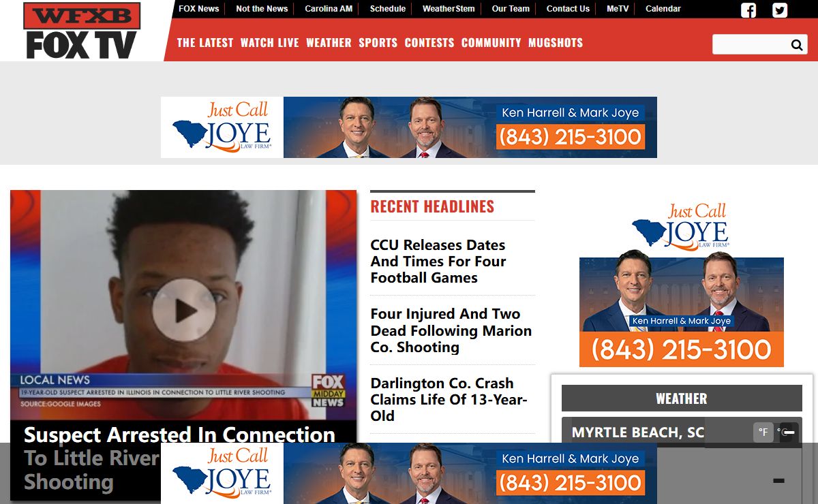This screenshot has width=818, height=504.
Task: Open the Suspect Arrested In Connection story title
Action: click(x=179, y=458)
